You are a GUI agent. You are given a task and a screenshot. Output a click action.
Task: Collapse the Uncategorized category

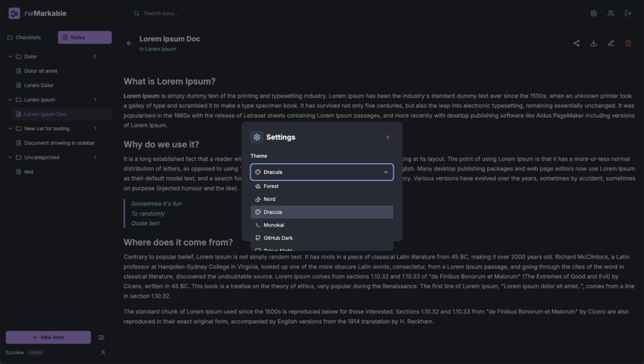[10, 157]
